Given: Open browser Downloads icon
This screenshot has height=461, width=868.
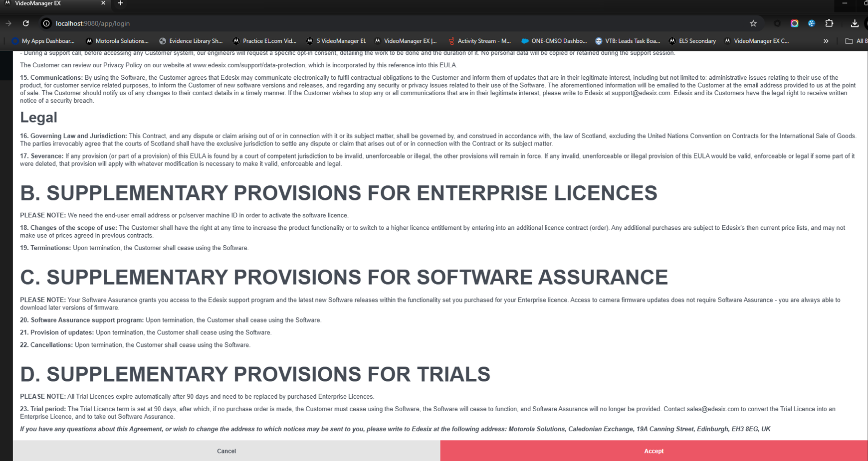Looking at the screenshot, I should pyautogui.click(x=855, y=23).
